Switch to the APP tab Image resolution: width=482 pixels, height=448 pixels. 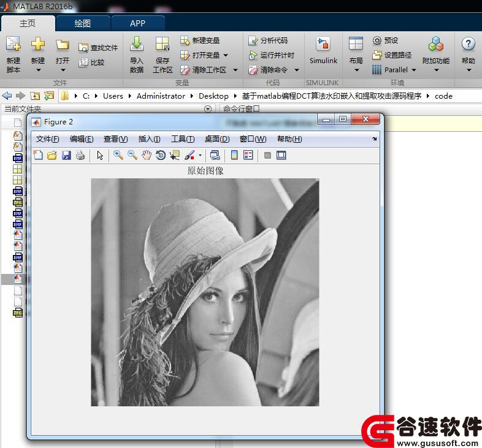click(x=138, y=23)
